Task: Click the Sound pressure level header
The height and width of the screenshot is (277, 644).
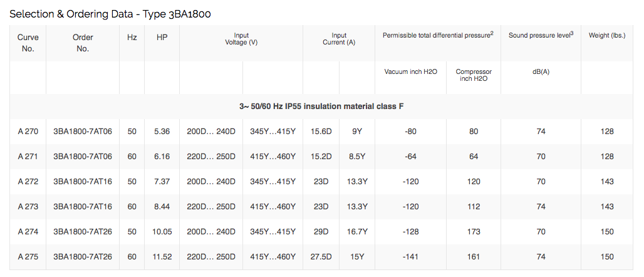Action: pyautogui.click(x=541, y=35)
